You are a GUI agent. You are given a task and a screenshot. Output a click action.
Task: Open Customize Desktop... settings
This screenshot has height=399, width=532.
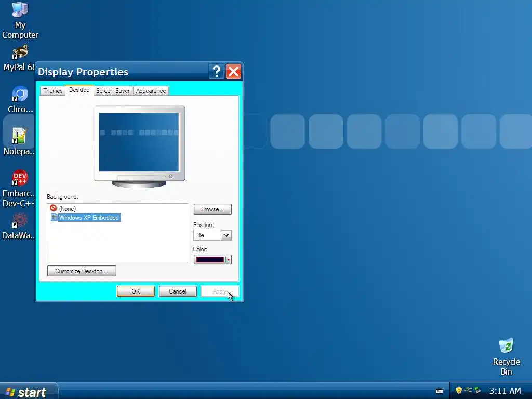click(x=82, y=271)
